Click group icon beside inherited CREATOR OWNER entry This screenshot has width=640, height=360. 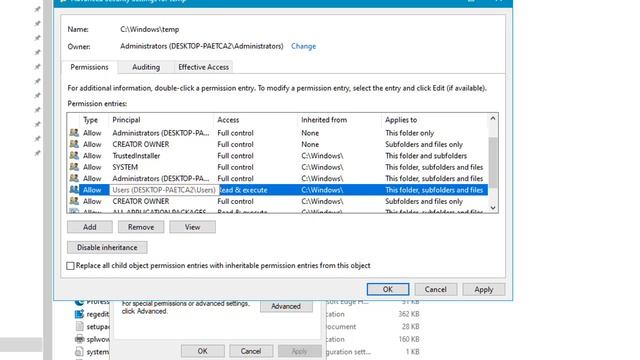click(74, 201)
